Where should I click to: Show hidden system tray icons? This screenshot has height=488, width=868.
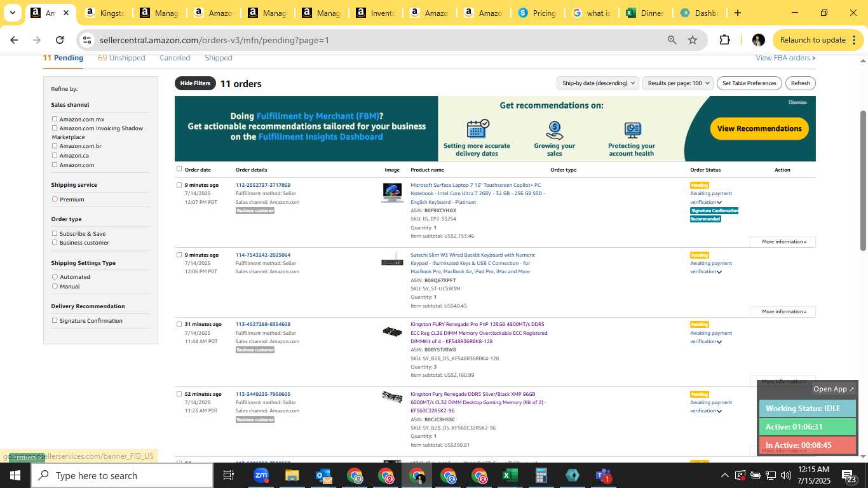click(724, 475)
